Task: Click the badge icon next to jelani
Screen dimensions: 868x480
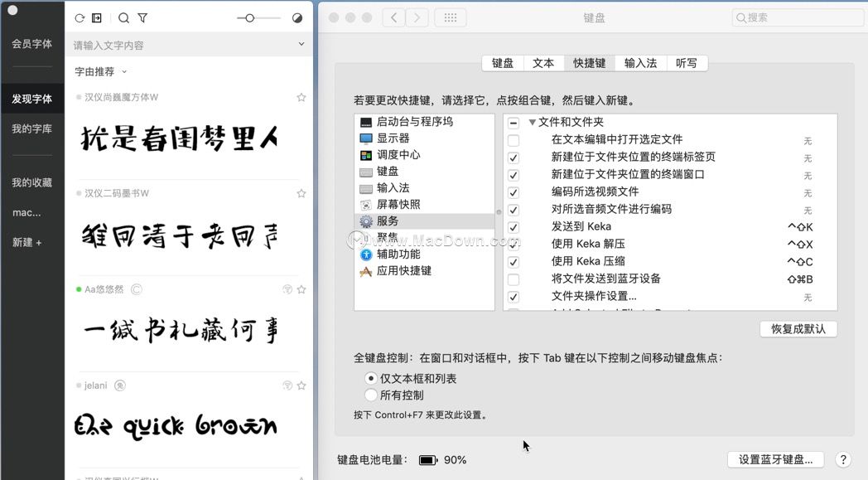Action: pos(119,385)
